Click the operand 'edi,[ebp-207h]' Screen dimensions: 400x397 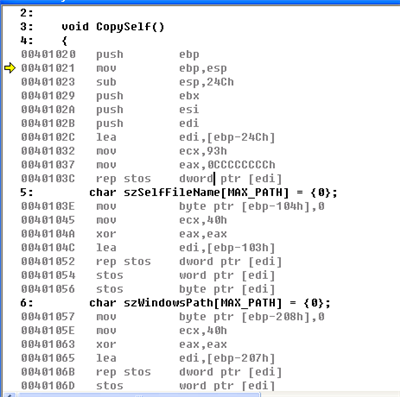coord(227,358)
